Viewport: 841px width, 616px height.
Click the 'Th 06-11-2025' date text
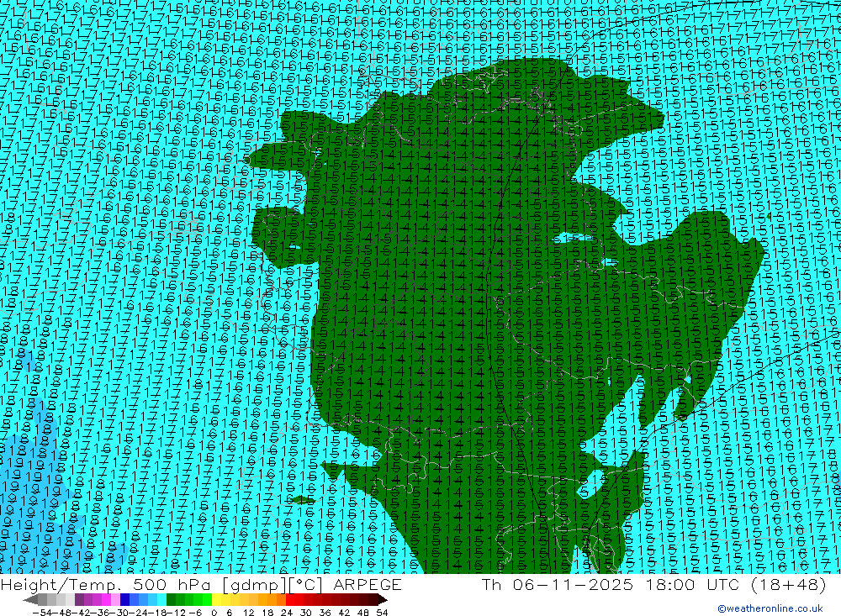(x=558, y=584)
